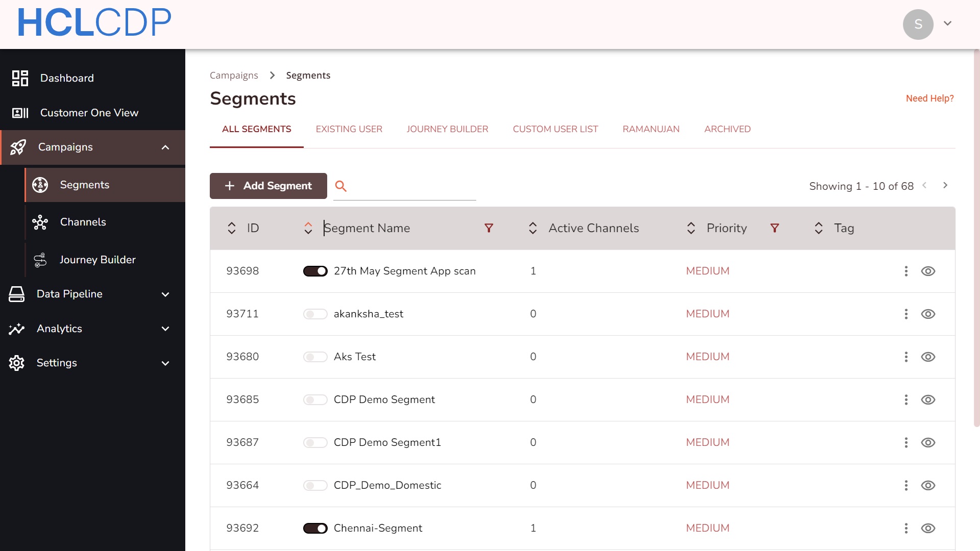Viewport: 980px width, 551px height.
Task: Open the user account dropdown at top right
Action: [948, 23]
